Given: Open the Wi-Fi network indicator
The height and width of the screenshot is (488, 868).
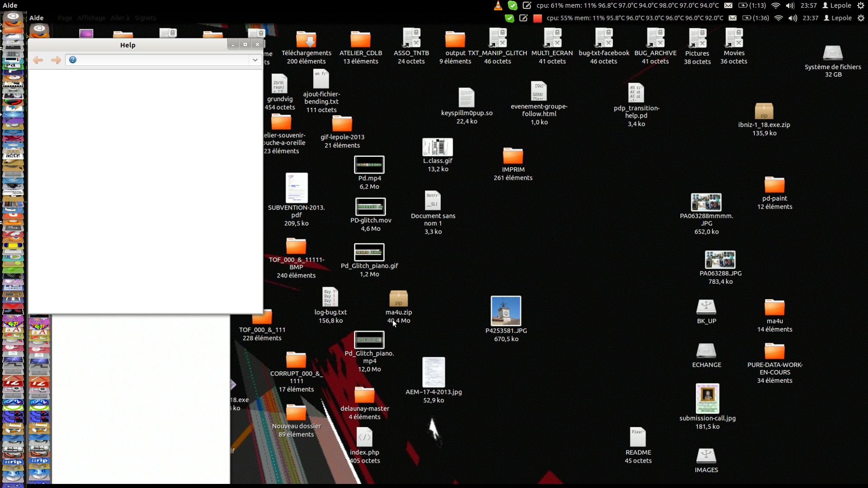Looking at the screenshot, I should [x=776, y=5].
